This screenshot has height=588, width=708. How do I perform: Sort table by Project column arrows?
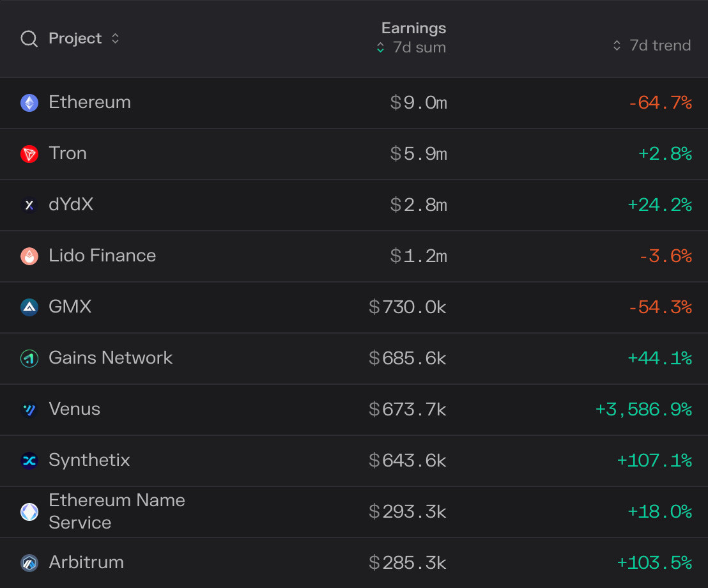click(x=115, y=39)
